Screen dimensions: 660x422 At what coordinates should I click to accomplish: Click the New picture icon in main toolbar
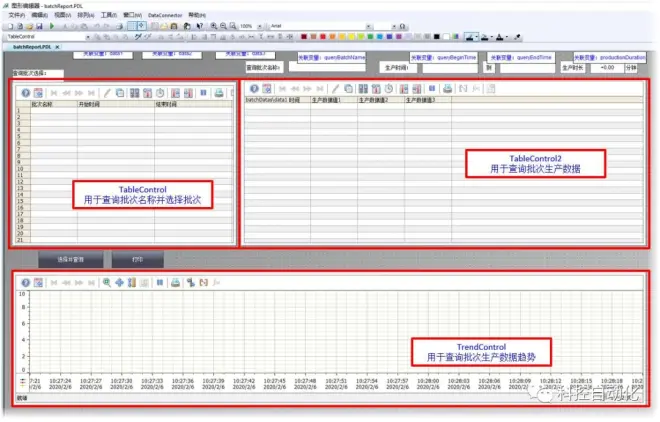click(x=11, y=26)
